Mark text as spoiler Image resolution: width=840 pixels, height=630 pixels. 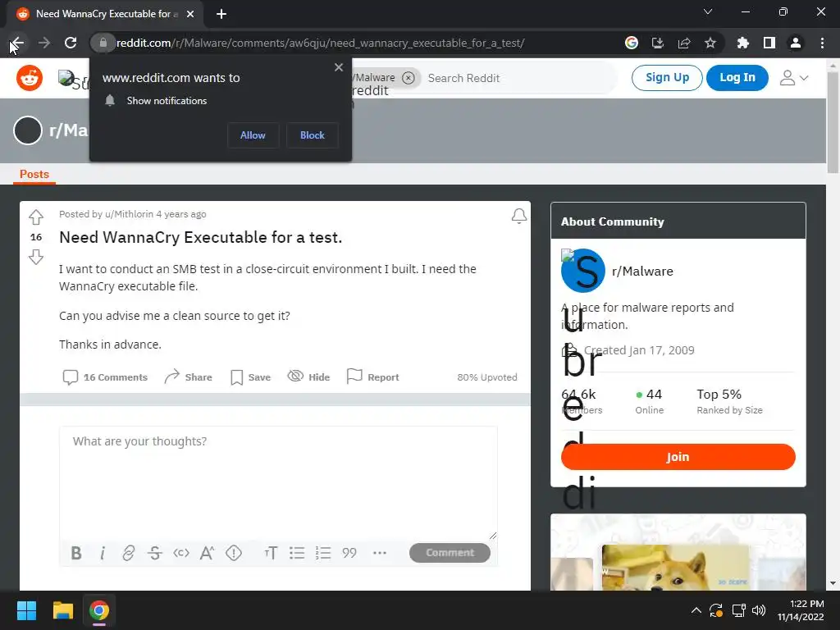(x=234, y=553)
